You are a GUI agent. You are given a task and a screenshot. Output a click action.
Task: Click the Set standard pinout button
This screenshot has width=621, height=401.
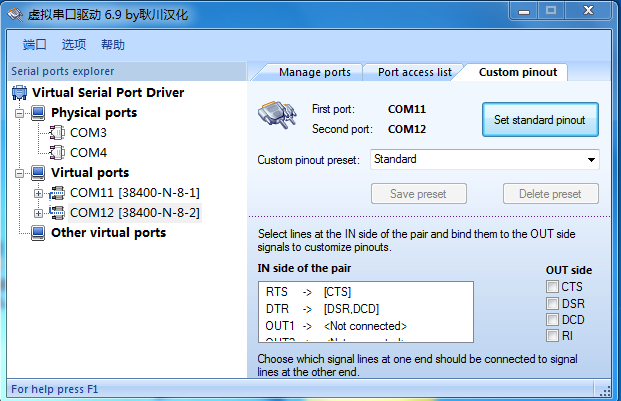540,120
